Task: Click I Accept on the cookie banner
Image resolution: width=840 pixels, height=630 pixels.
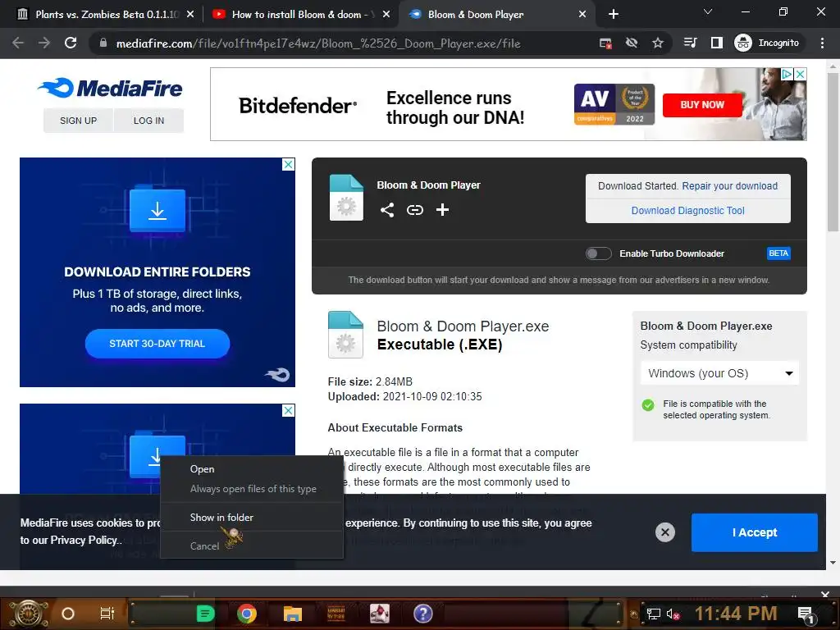Action: coord(755,532)
